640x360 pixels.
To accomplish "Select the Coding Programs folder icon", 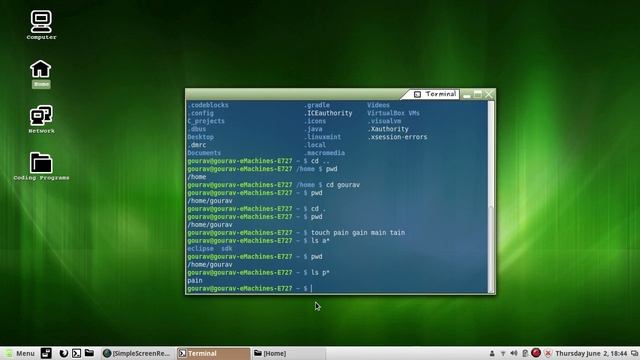I will click(41, 166).
